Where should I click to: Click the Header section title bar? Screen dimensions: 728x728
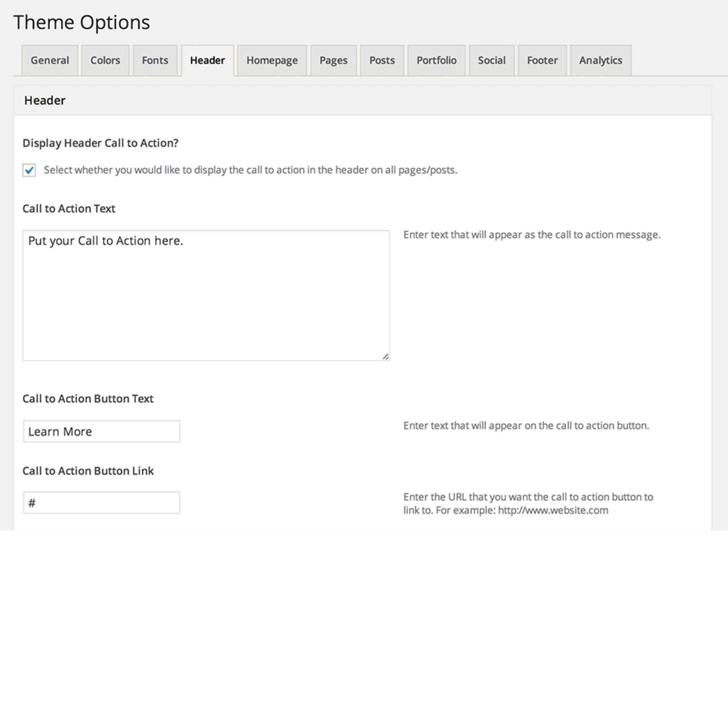(363, 100)
